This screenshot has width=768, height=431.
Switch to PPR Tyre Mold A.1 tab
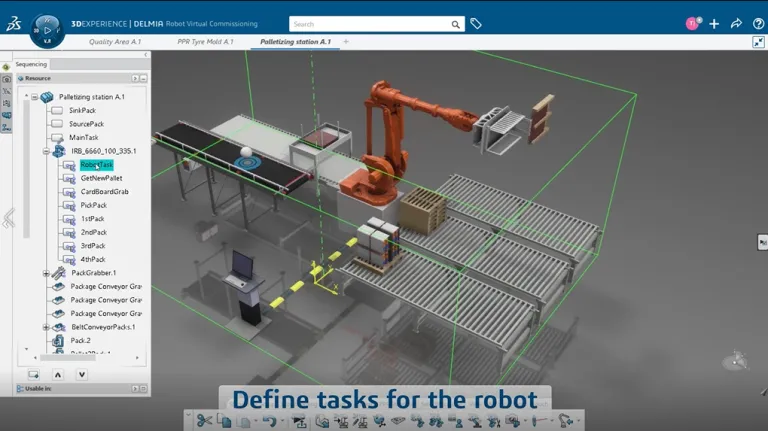pos(204,42)
